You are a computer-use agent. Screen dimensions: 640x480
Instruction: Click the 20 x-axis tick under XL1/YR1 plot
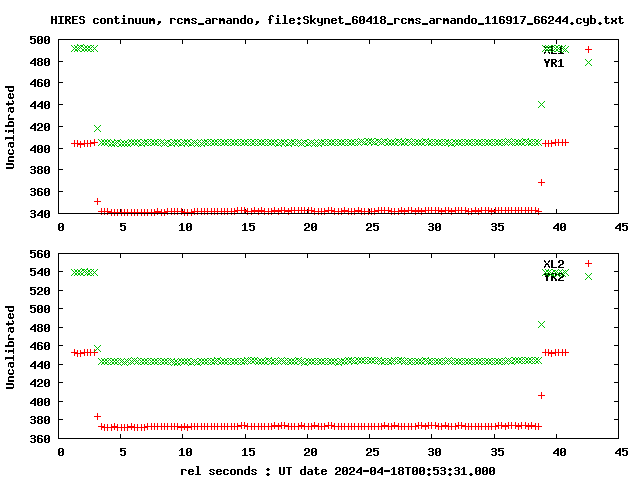pyautogui.click(x=310, y=227)
